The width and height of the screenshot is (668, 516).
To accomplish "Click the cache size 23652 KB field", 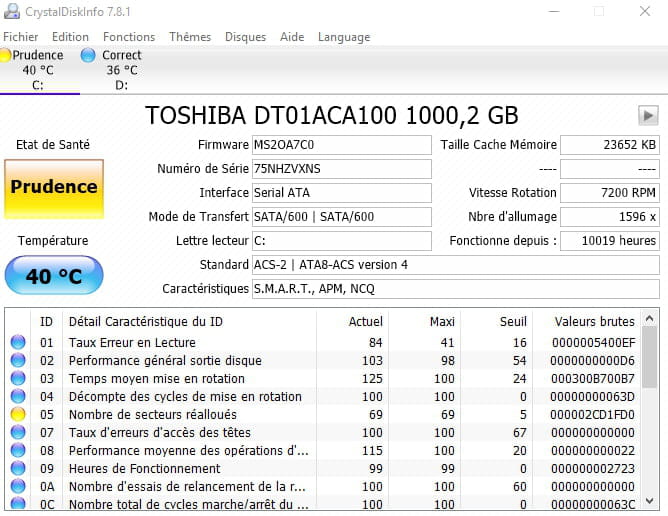I will (610, 145).
